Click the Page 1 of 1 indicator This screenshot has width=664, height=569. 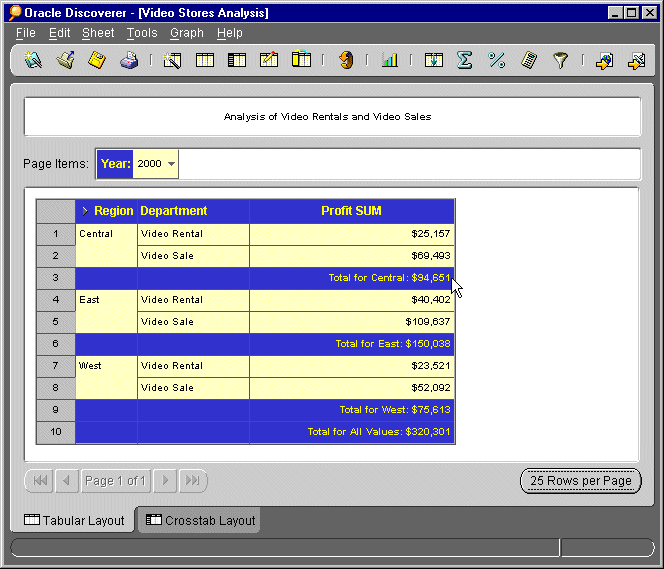pyautogui.click(x=115, y=481)
